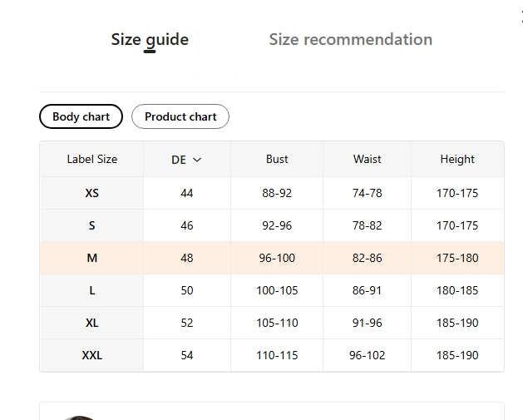Click the 110-115 bust measurement cell
This screenshot has width=523, height=420.
(x=277, y=355)
